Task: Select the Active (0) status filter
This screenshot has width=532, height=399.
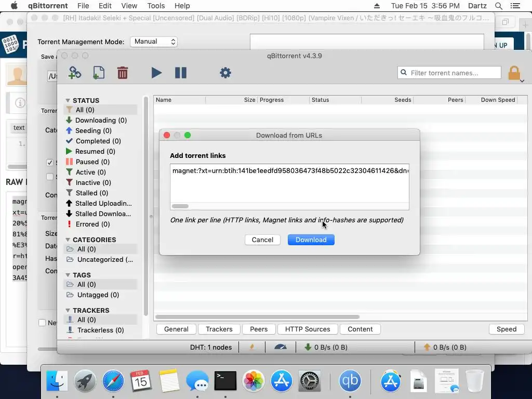Action: [x=90, y=172]
